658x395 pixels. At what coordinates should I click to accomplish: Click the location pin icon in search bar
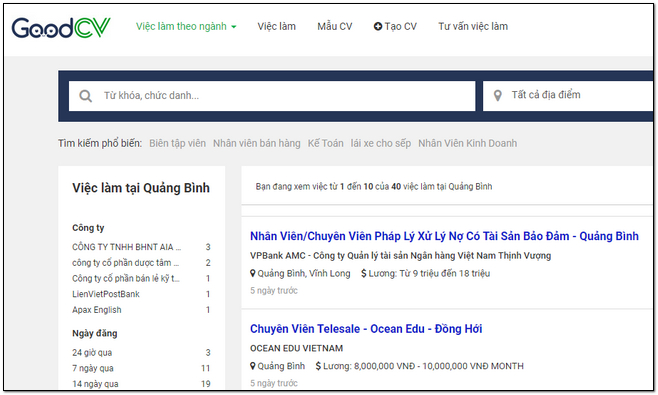pyautogui.click(x=498, y=96)
